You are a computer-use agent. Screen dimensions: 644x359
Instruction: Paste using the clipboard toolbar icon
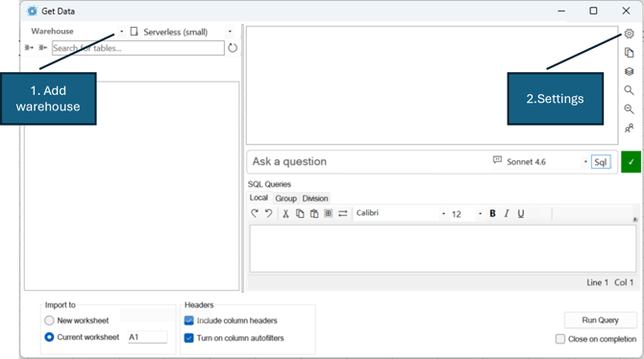tap(314, 213)
